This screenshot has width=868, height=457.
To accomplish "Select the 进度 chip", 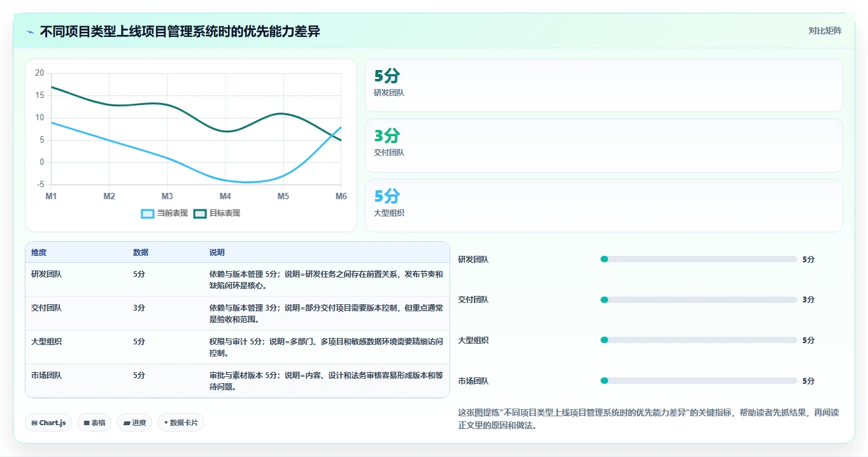I will coord(134,423).
